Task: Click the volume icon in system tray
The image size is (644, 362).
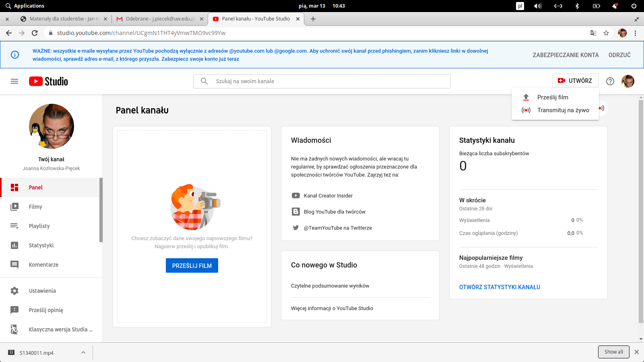Action: point(538,6)
